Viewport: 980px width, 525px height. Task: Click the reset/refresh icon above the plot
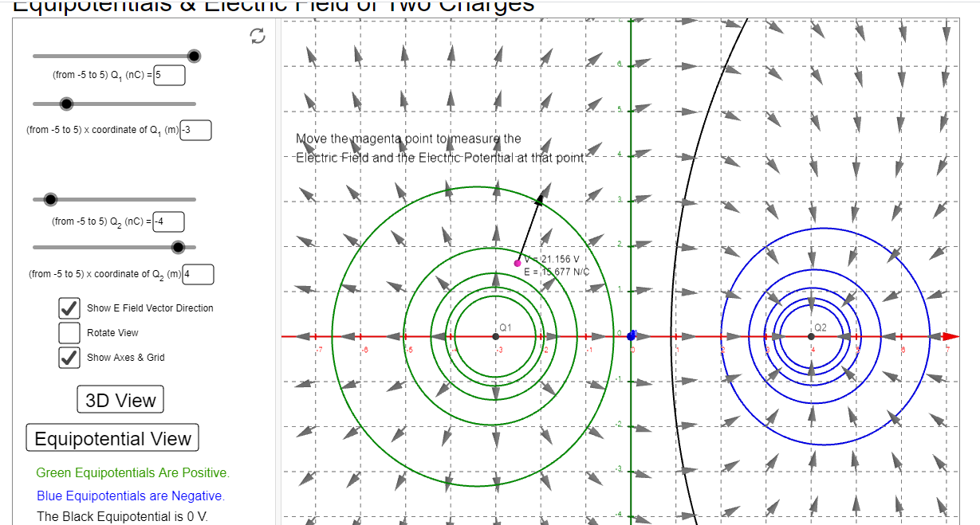pyautogui.click(x=257, y=36)
